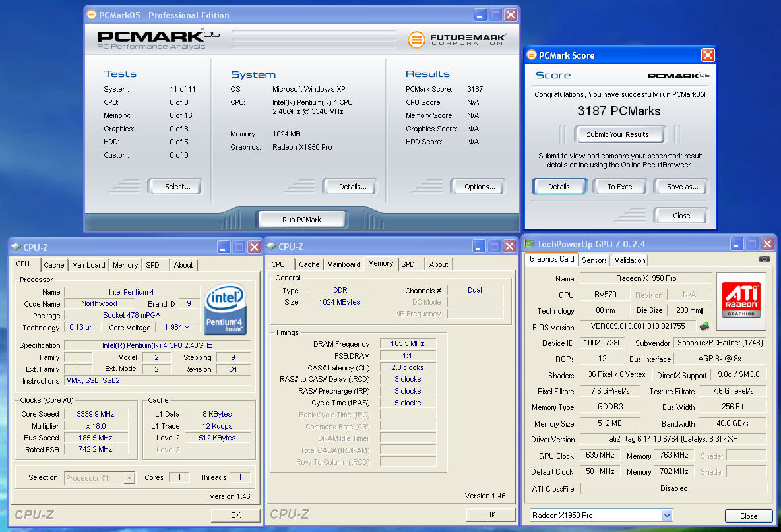Viewport: 781px width, 532px height.
Task: Click the GPU-Z title bar icon
Action: [x=529, y=243]
